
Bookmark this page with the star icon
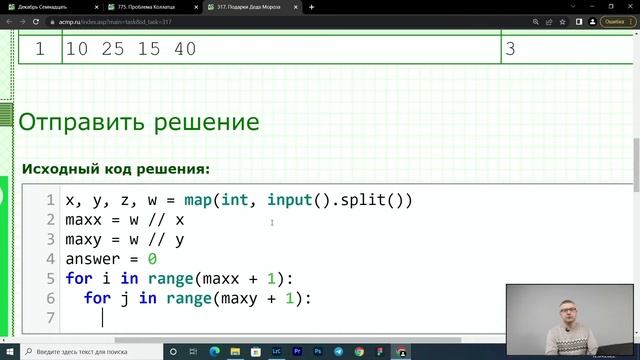[x=562, y=22]
